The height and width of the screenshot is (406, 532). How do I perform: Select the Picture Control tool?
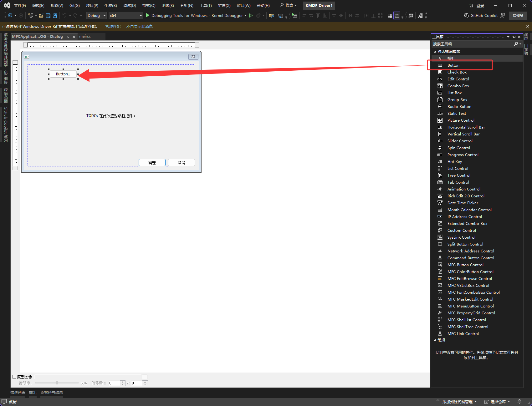click(477, 120)
